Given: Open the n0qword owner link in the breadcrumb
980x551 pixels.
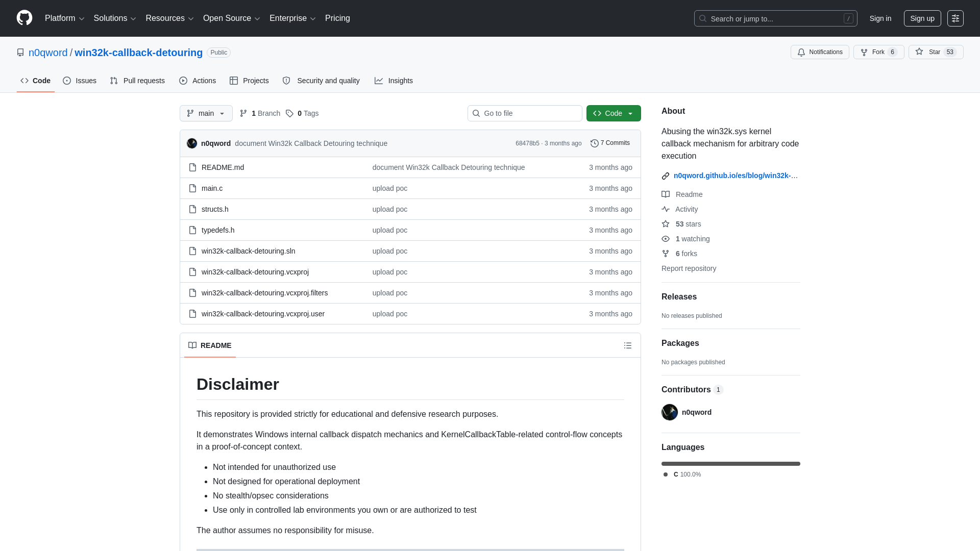Looking at the screenshot, I should click(48, 53).
